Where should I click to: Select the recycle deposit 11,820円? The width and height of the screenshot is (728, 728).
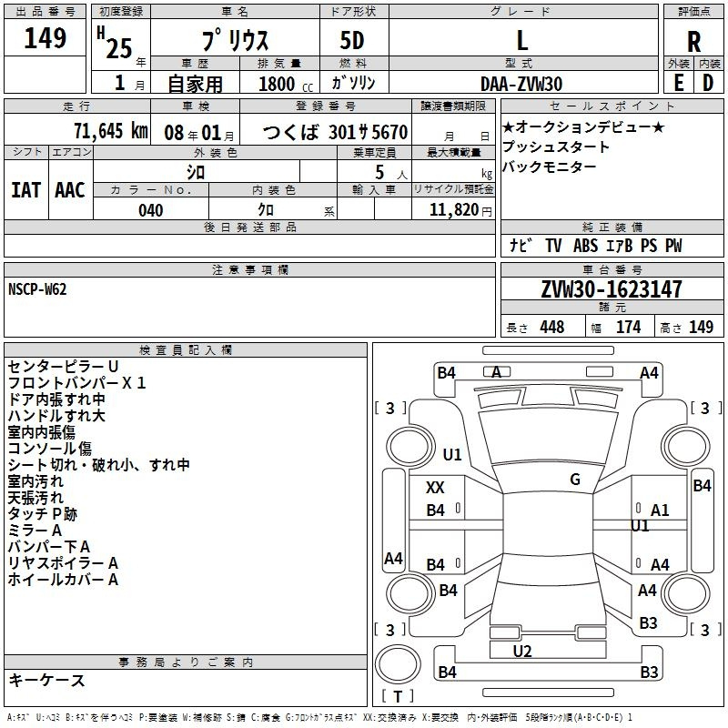pyautogui.click(x=460, y=210)
